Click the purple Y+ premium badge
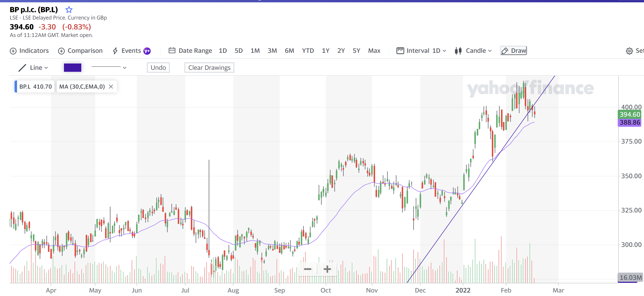This screenshot has height=296, width=644. point(147,51)
